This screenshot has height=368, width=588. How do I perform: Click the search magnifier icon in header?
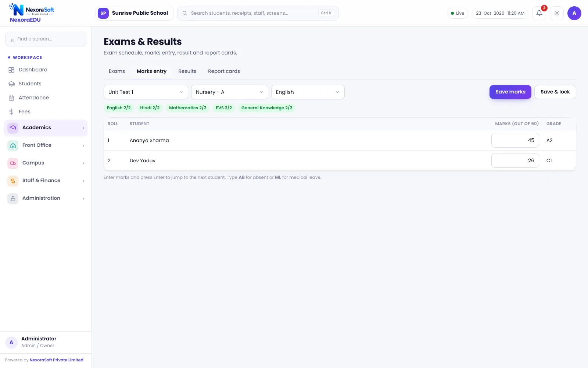pos(185,13)
